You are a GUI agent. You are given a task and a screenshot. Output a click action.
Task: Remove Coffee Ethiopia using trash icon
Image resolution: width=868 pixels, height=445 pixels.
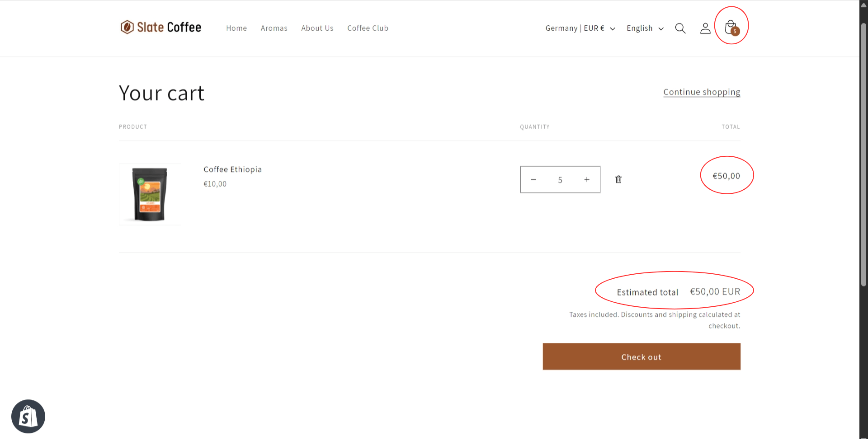coord(618,179)
